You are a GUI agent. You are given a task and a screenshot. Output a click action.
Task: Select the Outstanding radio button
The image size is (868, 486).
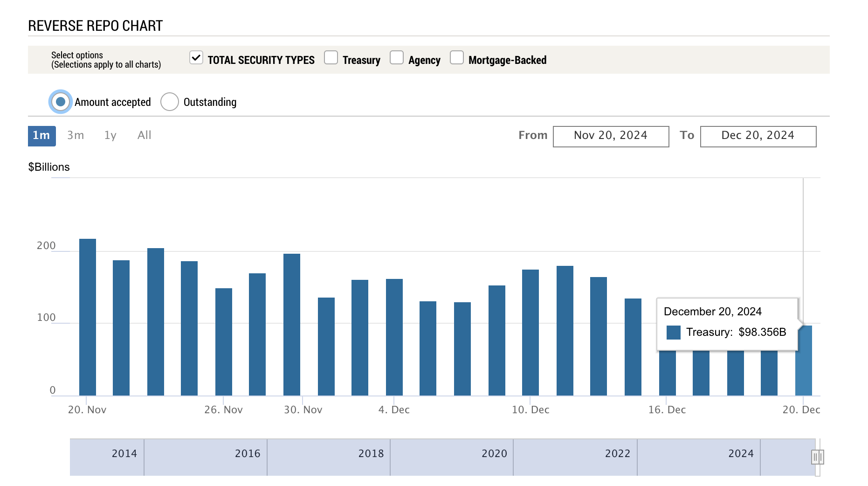tap(170, 102)
